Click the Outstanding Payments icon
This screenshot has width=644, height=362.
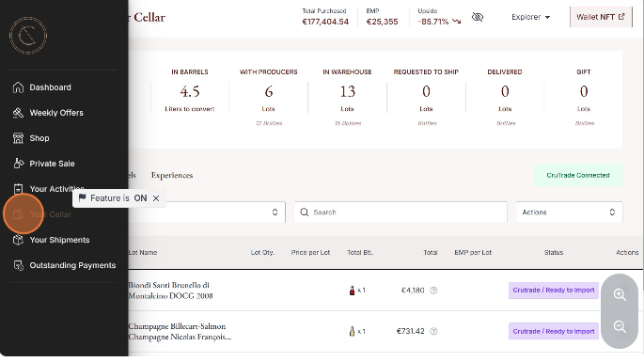pos(18,265)
